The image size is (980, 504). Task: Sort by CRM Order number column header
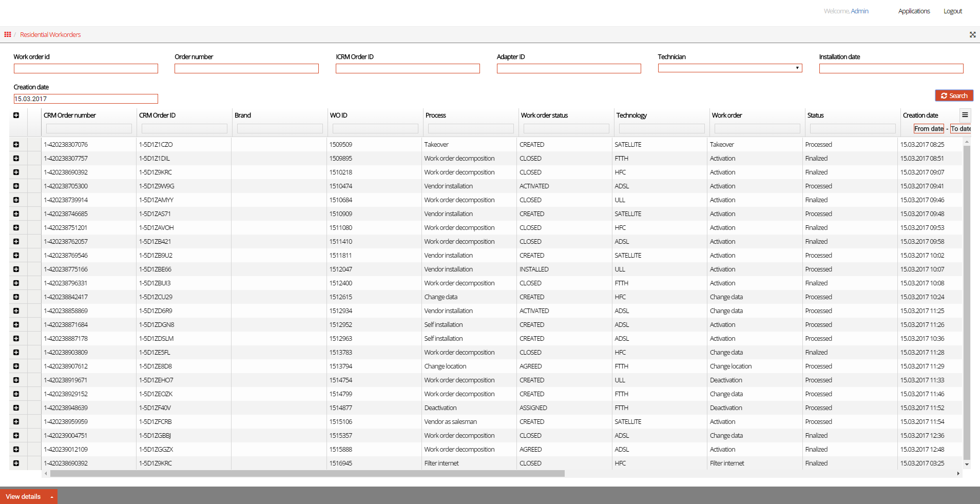coord(70,115)
